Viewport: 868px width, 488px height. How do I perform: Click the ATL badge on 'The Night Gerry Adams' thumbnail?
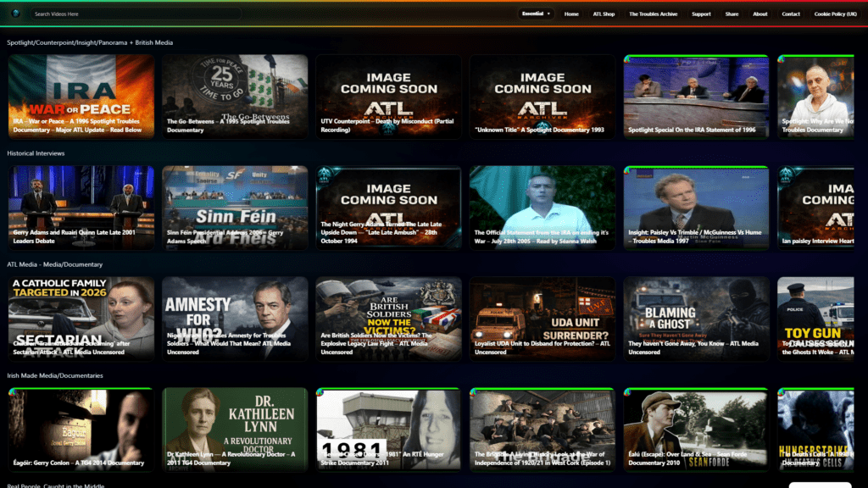pos(323,173)
